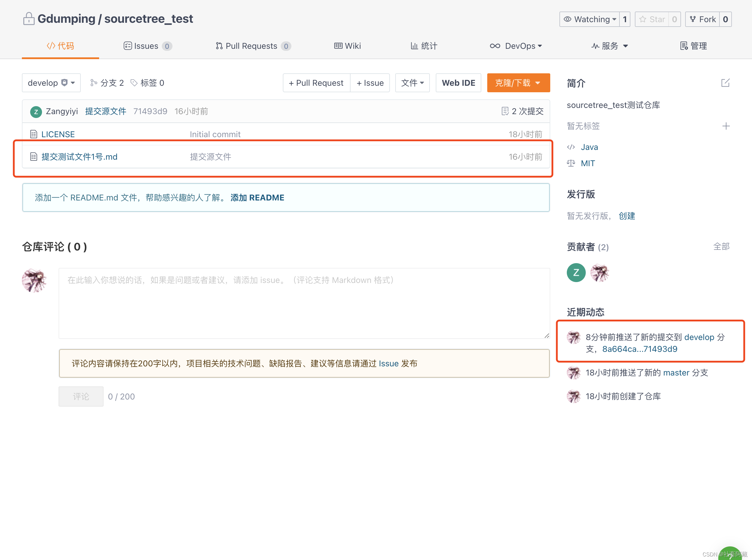The image size is (752, 560).
Task: Open 标签 0 tags list
Action: tap(148, 83)
